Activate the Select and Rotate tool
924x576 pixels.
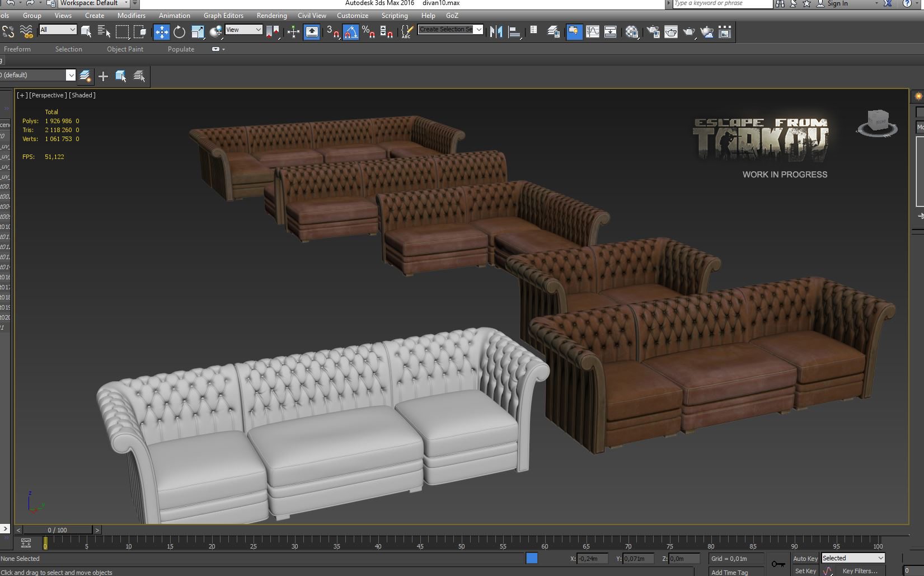point(179,32)
